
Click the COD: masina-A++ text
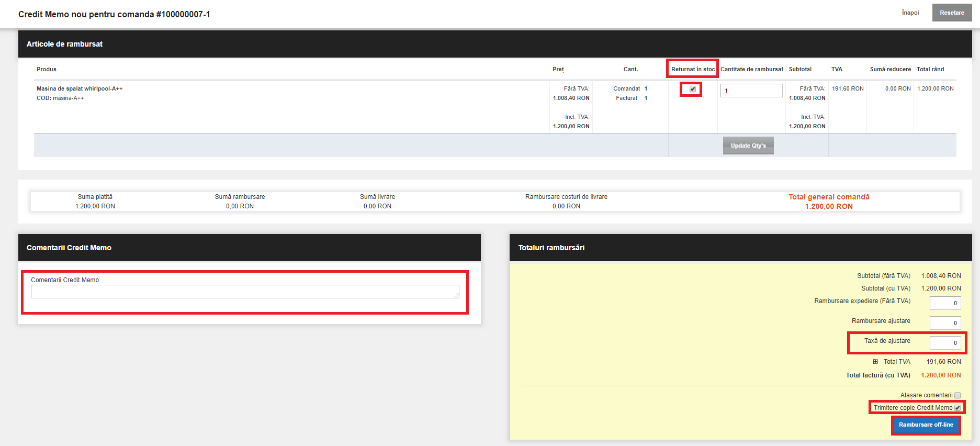tap(60, 98)
